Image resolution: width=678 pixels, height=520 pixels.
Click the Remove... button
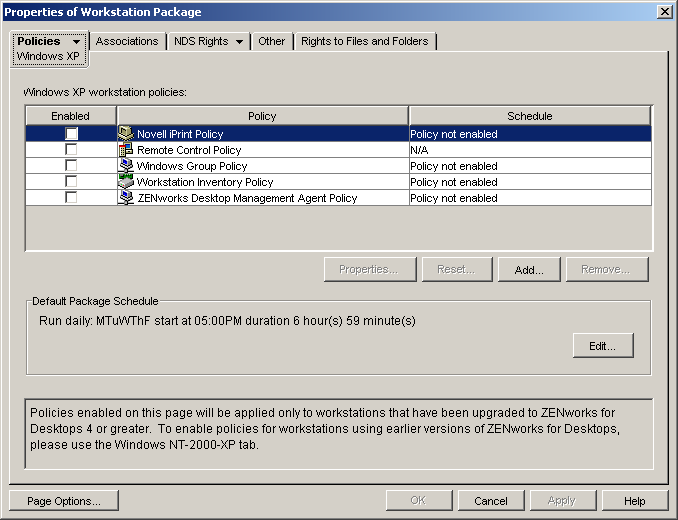pos(607,269)
